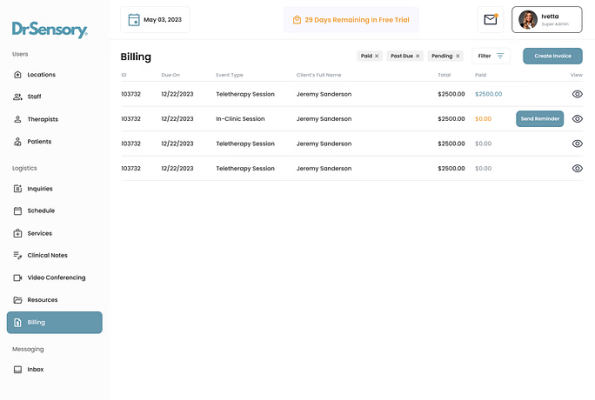The image size is (595, 400).
Task: Click the Clinical Notes sidebar icon
Action: (17, 255)
